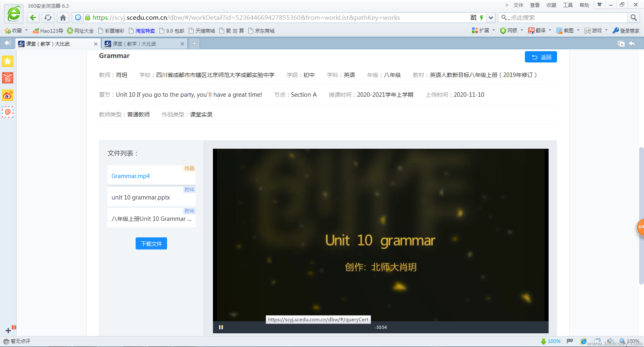The width and height of the screenshot is (644, 347).
Task: Open the Weibo icon in the sidebar
Action: 8,95
